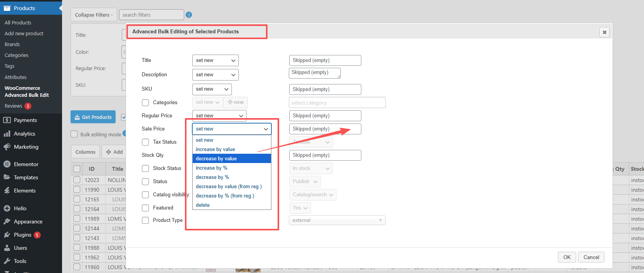Click the Marketing megaphone icon
The image size is (644, 273).
coord(7,147)
